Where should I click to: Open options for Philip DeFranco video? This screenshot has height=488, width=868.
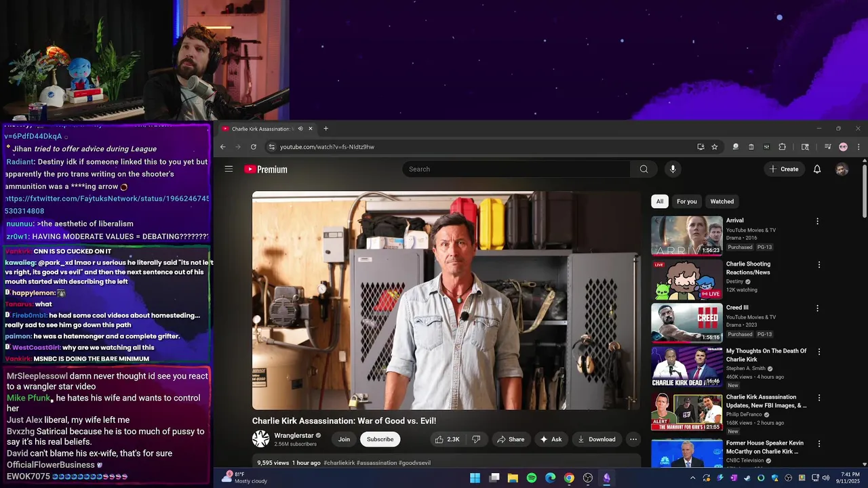click(819, 398)
